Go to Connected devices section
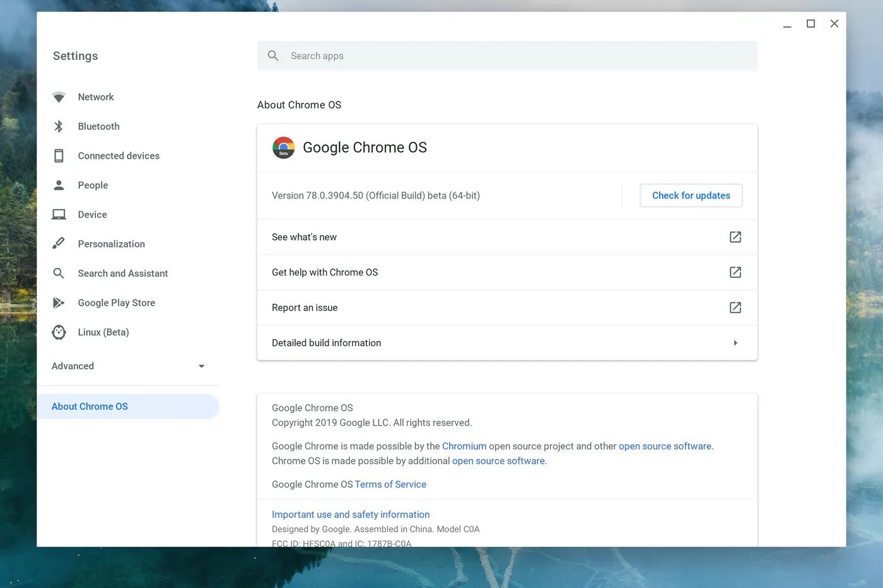 click(119, 156)
